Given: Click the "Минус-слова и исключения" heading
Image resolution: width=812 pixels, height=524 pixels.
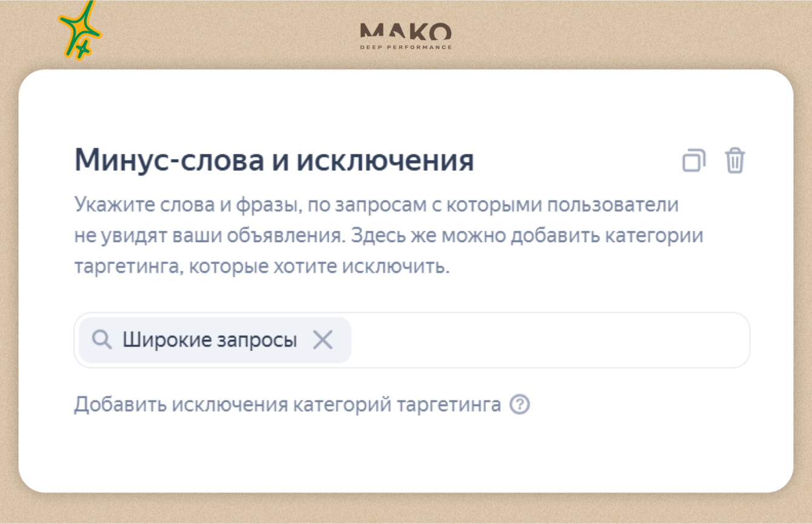Looking at the screenshot, I should click(x=274, y=161).
